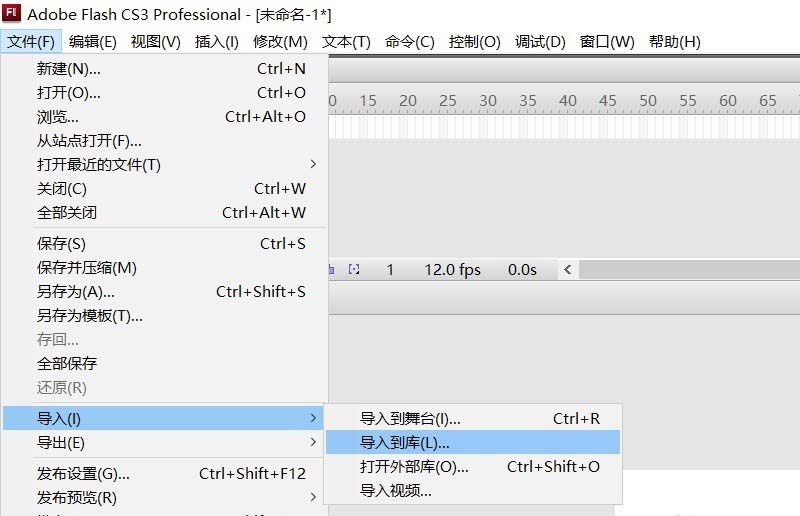
Task: Choose 打开外部库(O)... from submenu
Action: pyautogui.click(x=473, y=466)
